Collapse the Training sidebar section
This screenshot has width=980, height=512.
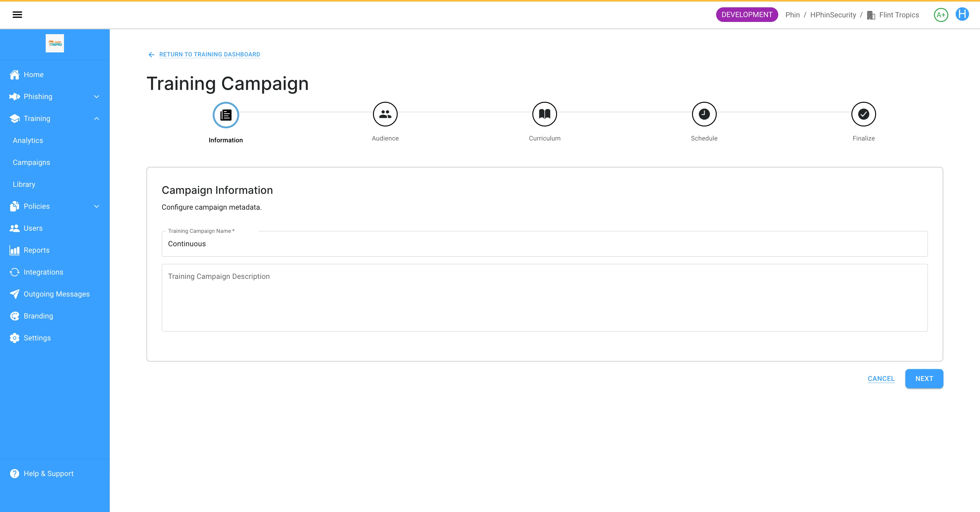pyautogui.click(x=96, y=119)
